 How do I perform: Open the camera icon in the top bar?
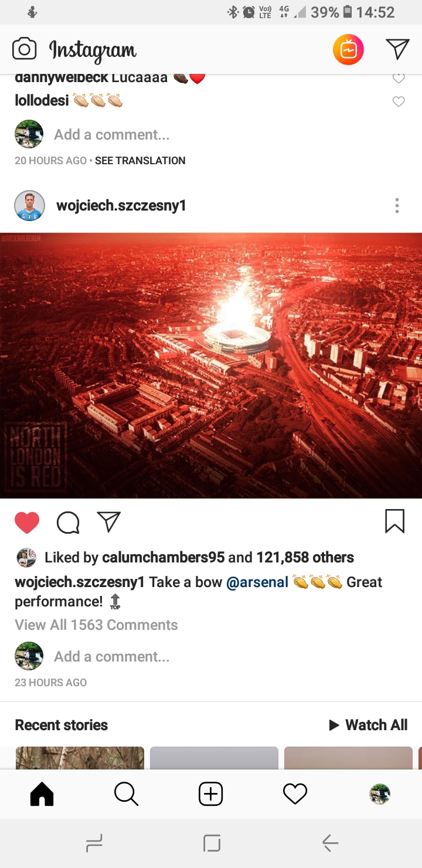click(x=25, y=49)
